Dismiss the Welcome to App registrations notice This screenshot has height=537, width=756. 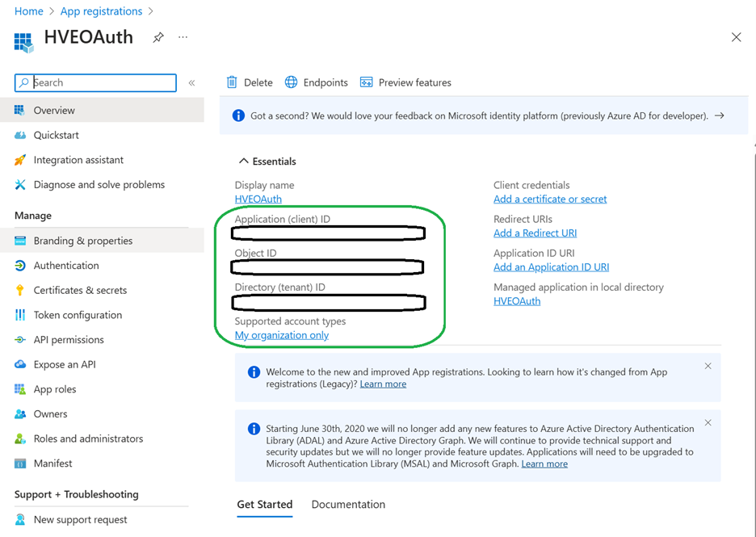[x=708, y=366]
